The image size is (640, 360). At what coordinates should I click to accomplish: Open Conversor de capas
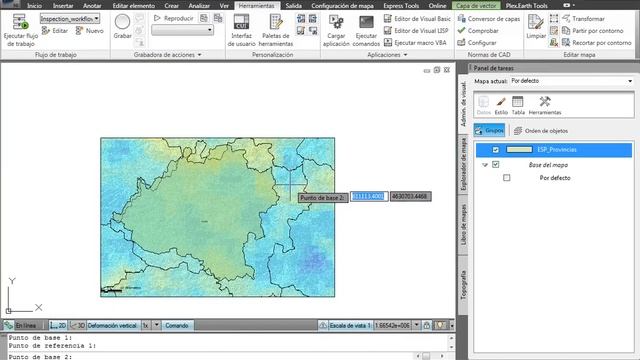click(x=489, y=19)
